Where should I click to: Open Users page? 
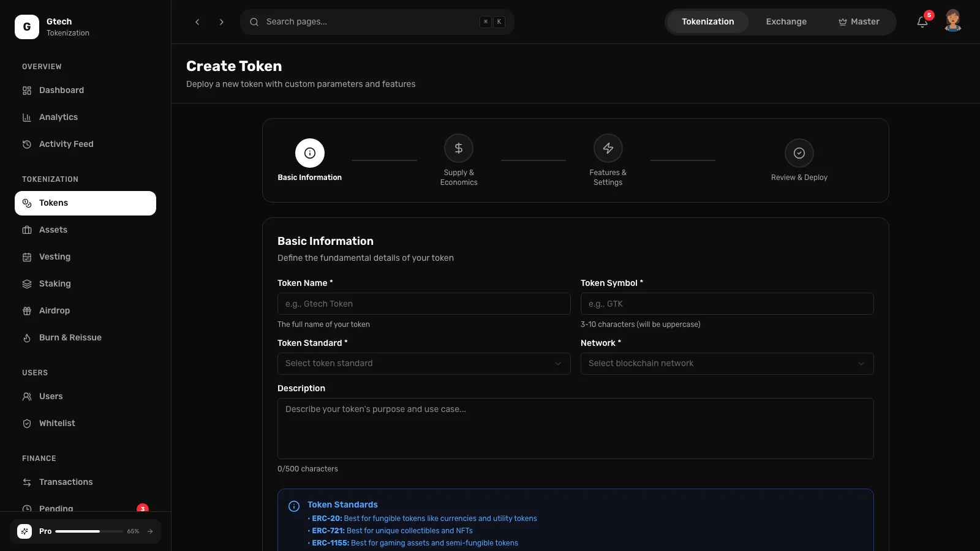[85, 397]
